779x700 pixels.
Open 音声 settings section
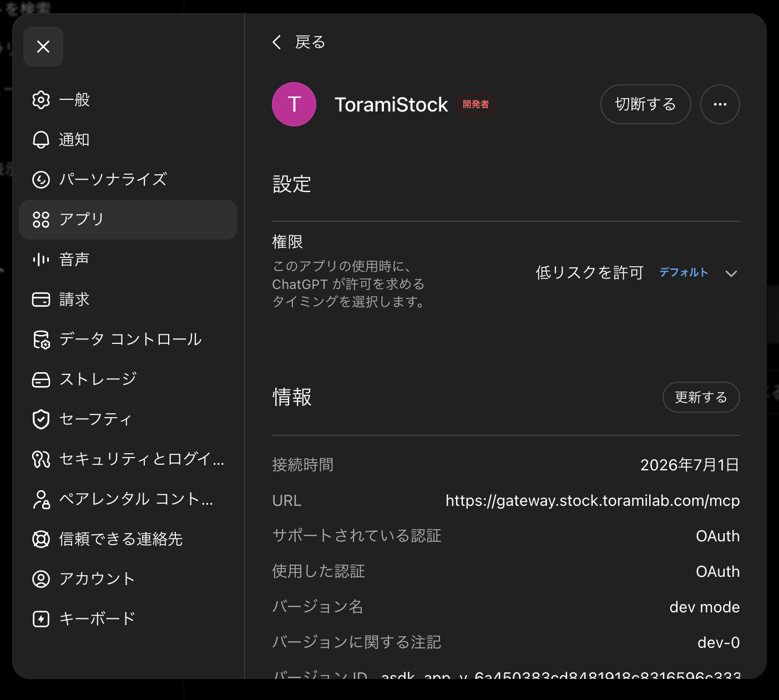[x=128, y=260]
